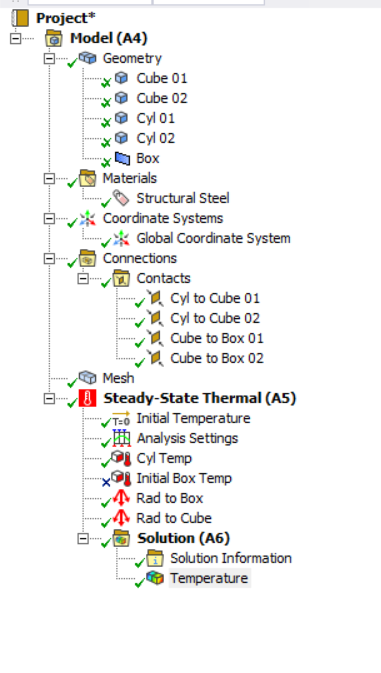Screen dimensions: 381x673
Task: Open Solution Information
Action: [231, 558]
